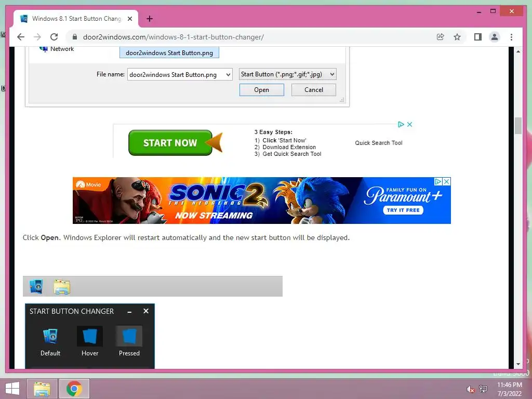Minimize the Start Button Changer window
Screen dimensions: 532x399
click(x=129, y=312)
